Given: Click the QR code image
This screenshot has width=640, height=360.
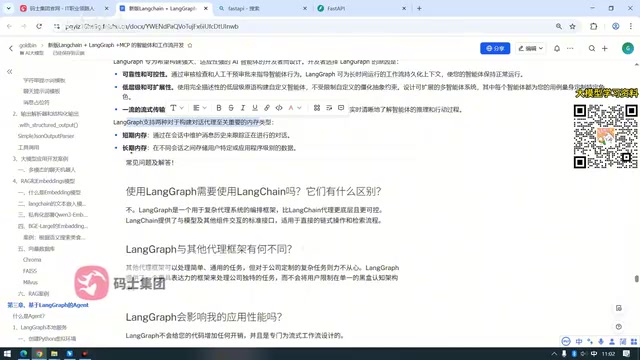Looking at the screenshot, I should [605, 136].
